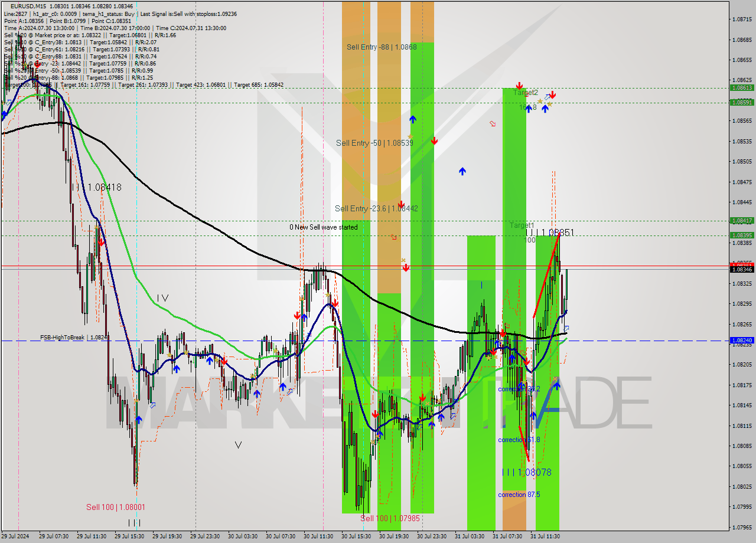The image size is (756, 543).
Task: Click the 'correction 87.5' level label
Action: [x=519, y=495]
